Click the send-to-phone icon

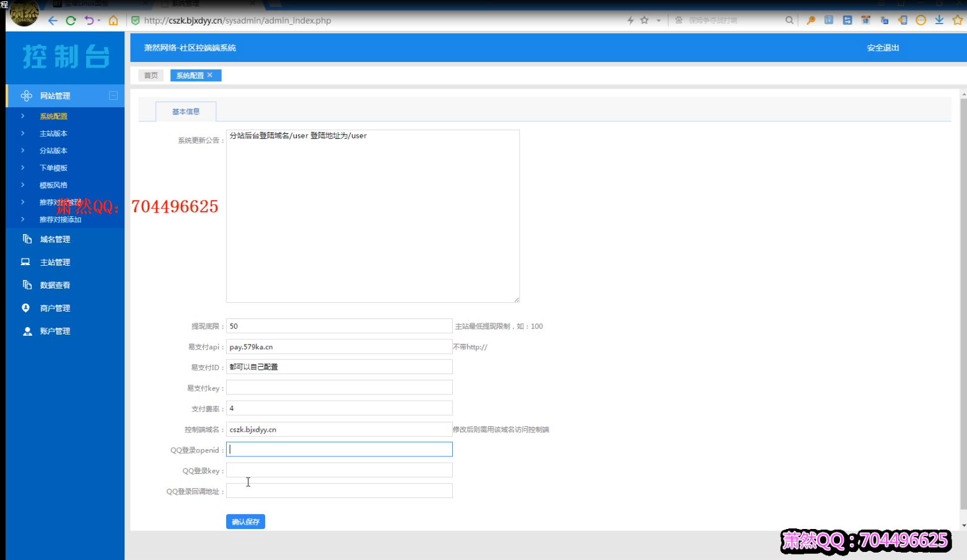(903, 20)
